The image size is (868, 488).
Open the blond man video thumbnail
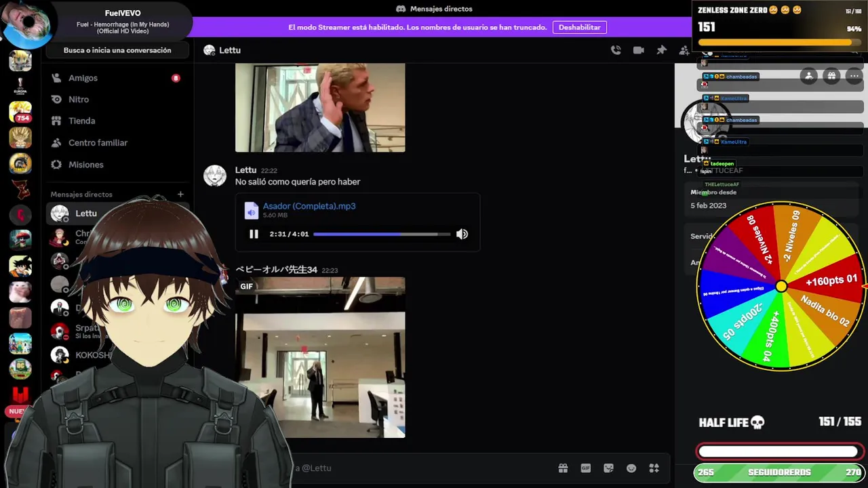pyautogui.click(x=320, y=108)
